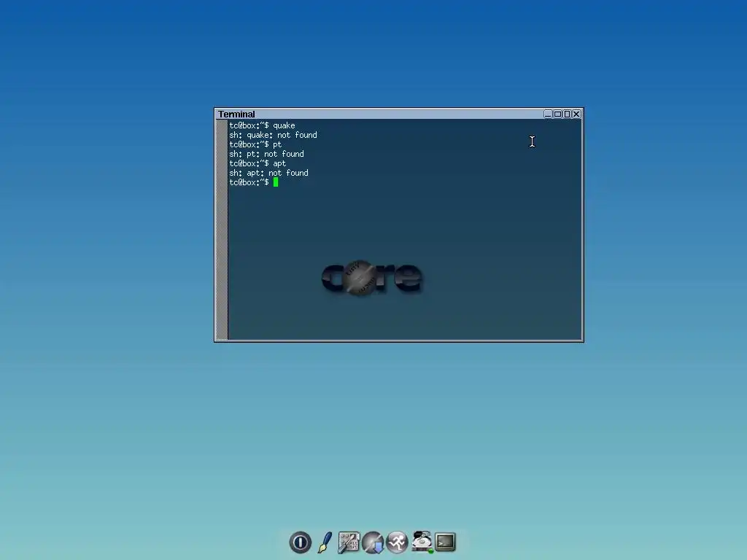Open the Apps download-arrow icon in dock
Screen dimensions: 747x560
[x=373, y=542]
